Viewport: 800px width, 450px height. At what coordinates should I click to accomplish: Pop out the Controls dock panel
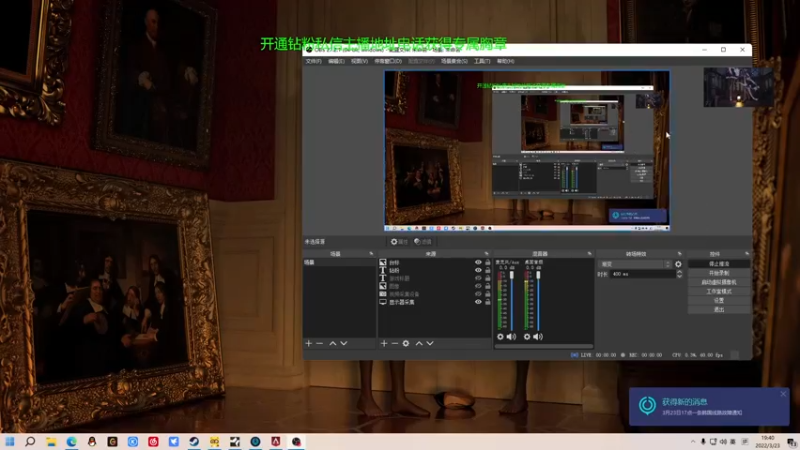pyautogui.click(x=747, y=254)
